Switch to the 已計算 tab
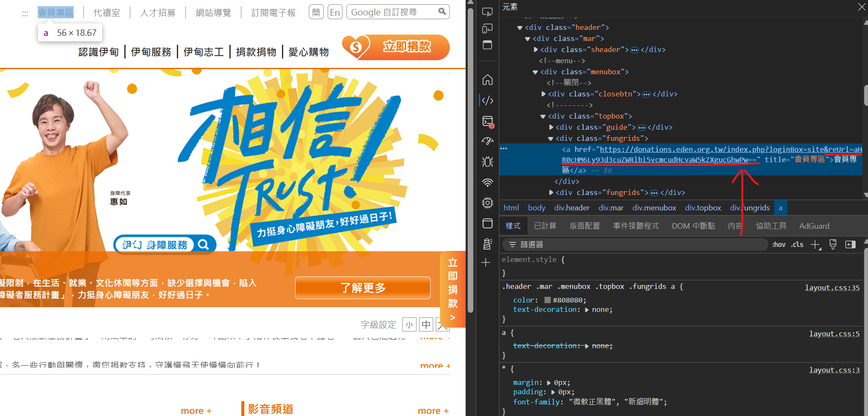The height and width of the screenshot is (416, 868). pyautogui.click(x=545, y=226)
